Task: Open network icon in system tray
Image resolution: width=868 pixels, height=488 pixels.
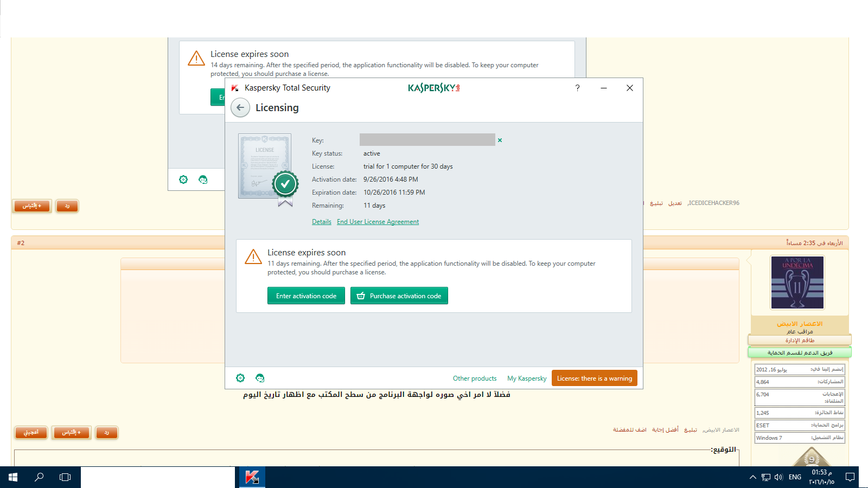Action: pos(765,477)
